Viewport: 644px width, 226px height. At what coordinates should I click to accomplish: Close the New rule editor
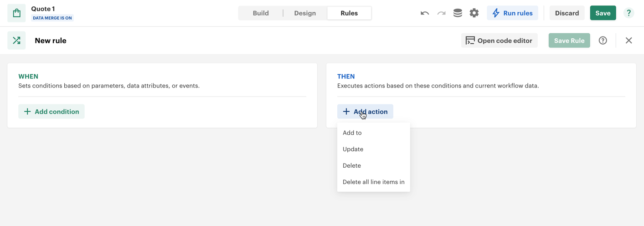click(629, 41)
